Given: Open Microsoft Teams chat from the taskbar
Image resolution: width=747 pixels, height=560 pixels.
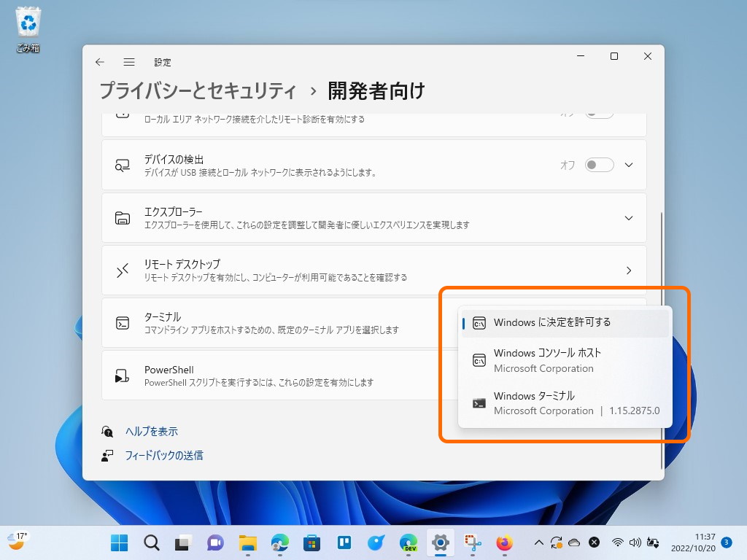Looking at the screenshot, I should tap(214, 542).
